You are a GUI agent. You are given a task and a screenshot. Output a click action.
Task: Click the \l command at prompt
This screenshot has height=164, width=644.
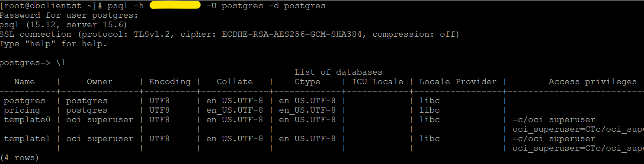coord(61,63)
